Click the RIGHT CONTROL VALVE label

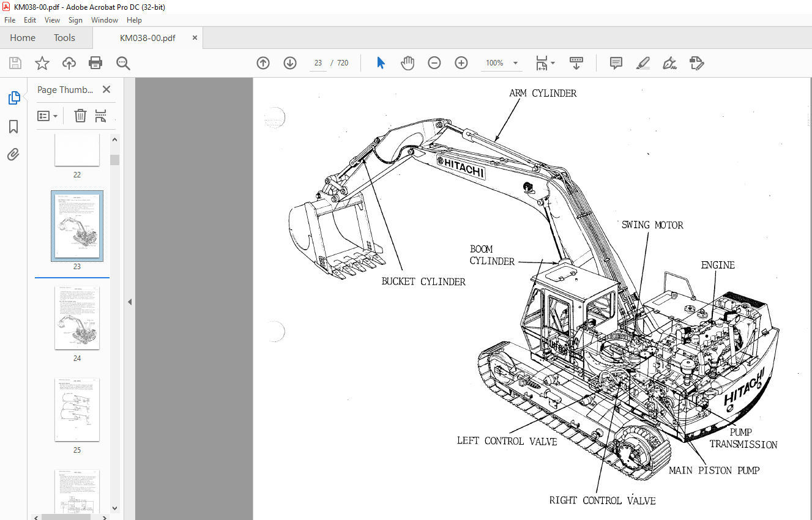click(x=602, y=500)
